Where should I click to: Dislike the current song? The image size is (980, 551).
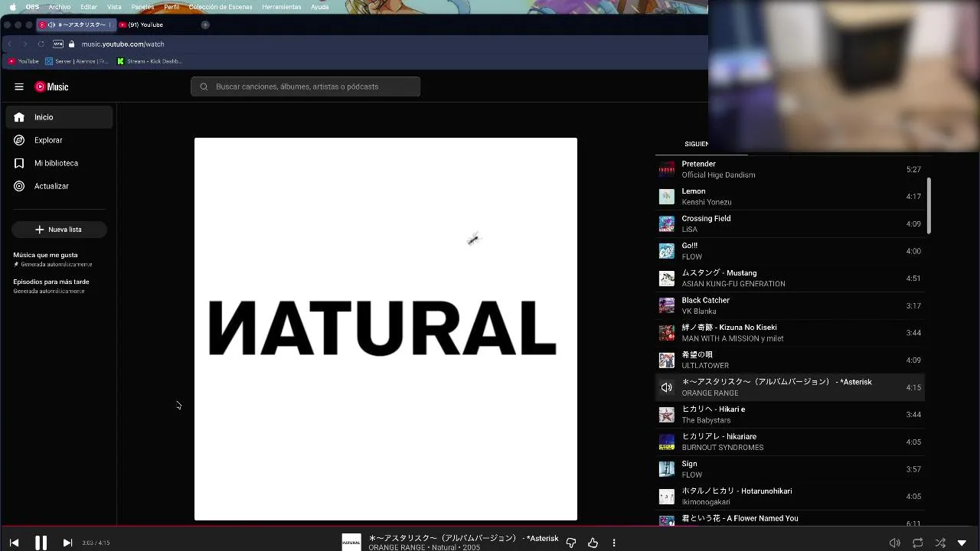571,543
